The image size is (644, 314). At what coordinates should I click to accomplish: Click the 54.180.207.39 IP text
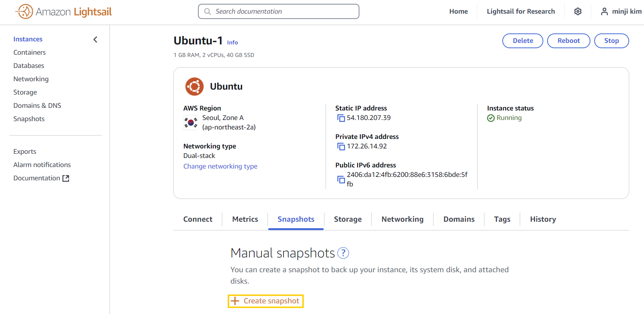(x=369, y=118)
